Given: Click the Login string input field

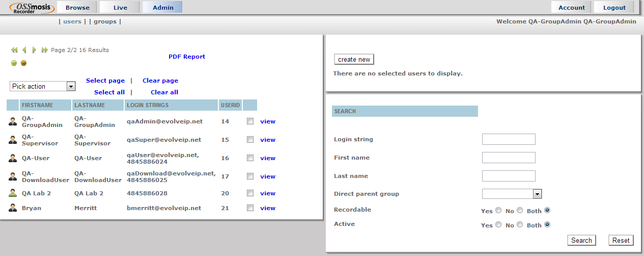Looking at the screenshot, I should [x=509, y=139].
